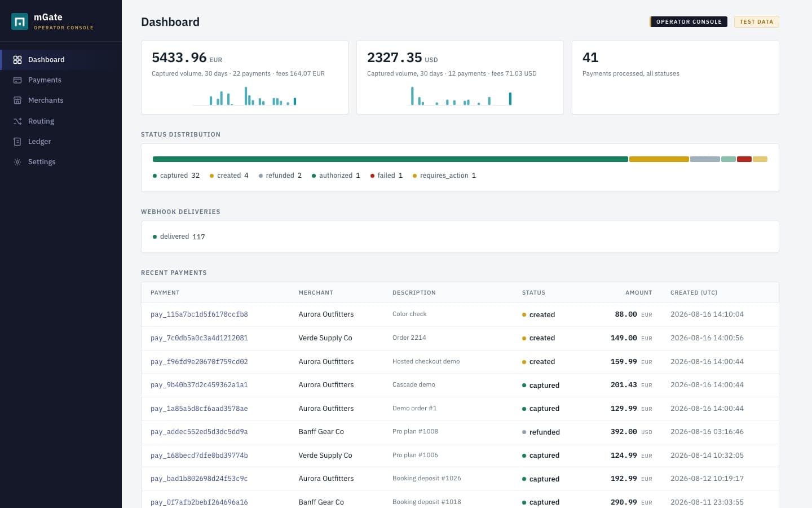The width and height of the screenshot is (812, 508).
Task: Open the Ledger page
Action: click(x=61, y=142)
